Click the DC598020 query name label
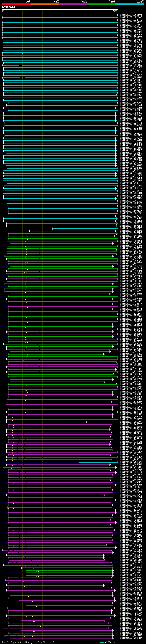The height and width of the screenshot is (644, 146). [8, 8]
